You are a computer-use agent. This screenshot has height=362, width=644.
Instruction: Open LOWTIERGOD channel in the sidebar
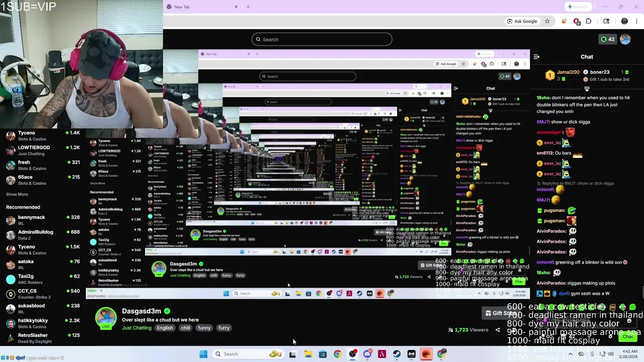[42, 150]
